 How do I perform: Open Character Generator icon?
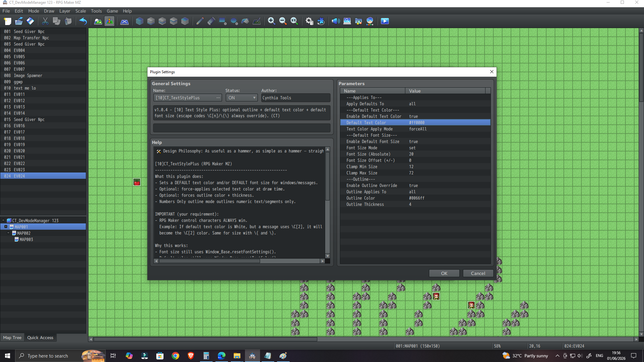tap(370, 21)
